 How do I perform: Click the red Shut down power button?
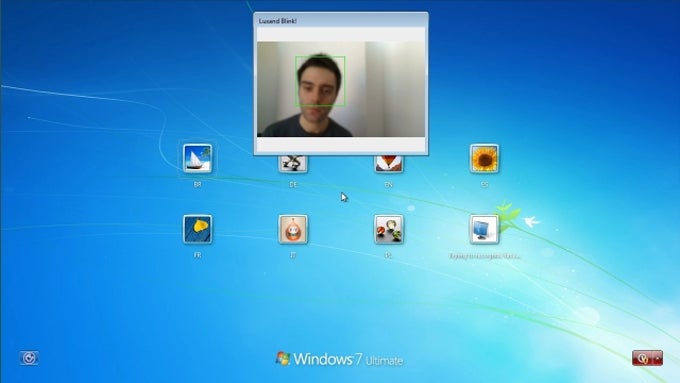pos(643,358)
